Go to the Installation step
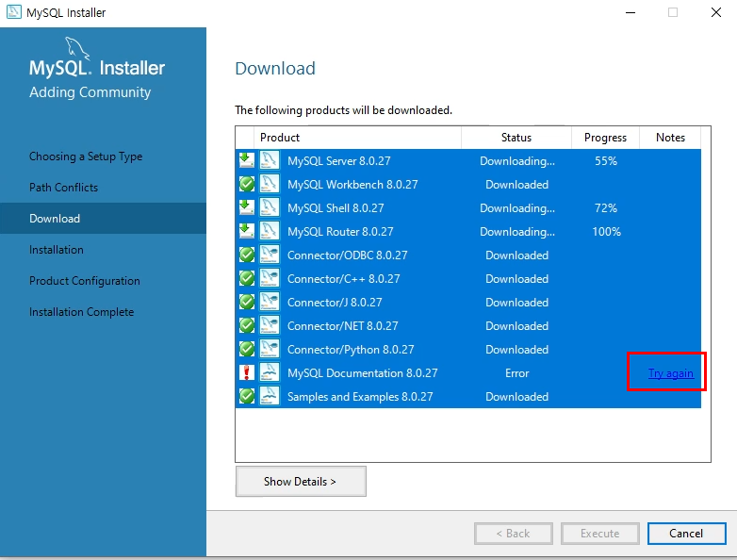Screen dimensions: 737x560 coord(57,249)
